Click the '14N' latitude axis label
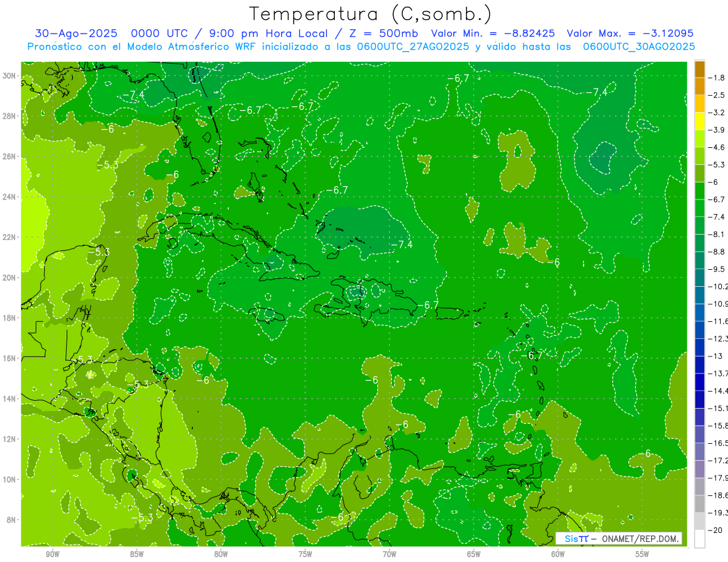Viewport: 728px width, 562px height. point(10,399)
